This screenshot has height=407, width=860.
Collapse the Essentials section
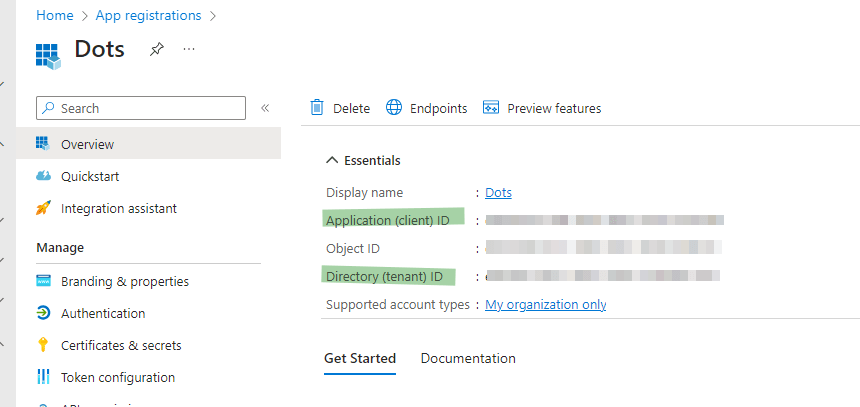click(x=363, y=161)
